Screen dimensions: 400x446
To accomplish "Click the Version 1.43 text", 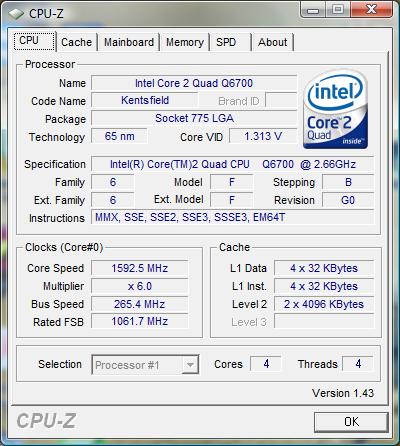I will click(x=343, y=393).
